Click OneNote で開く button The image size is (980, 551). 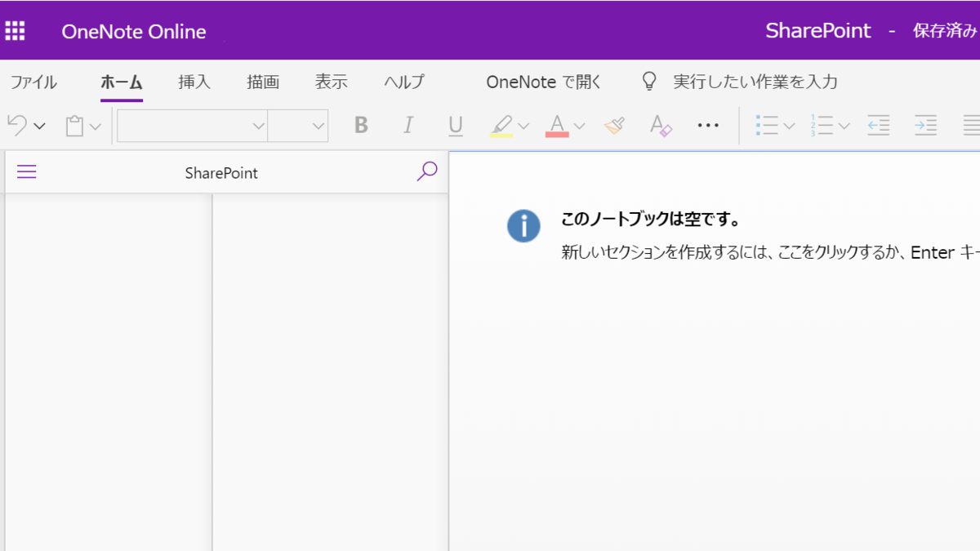pyautogui.click(x=544, y=82)
